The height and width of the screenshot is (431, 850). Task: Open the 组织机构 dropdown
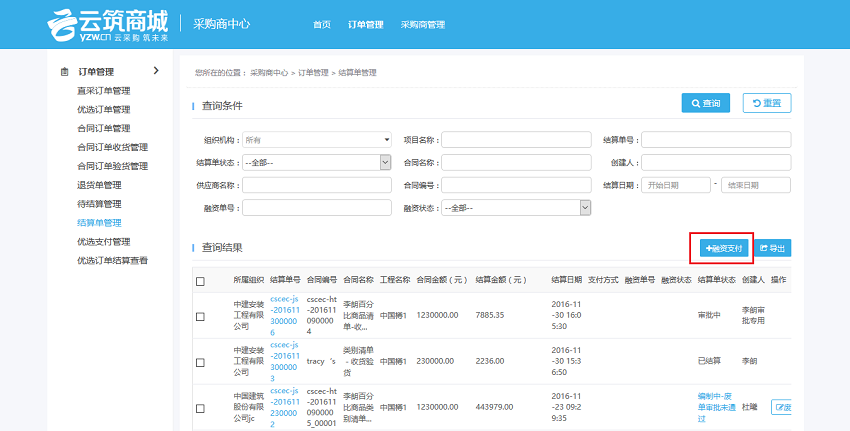317,140
